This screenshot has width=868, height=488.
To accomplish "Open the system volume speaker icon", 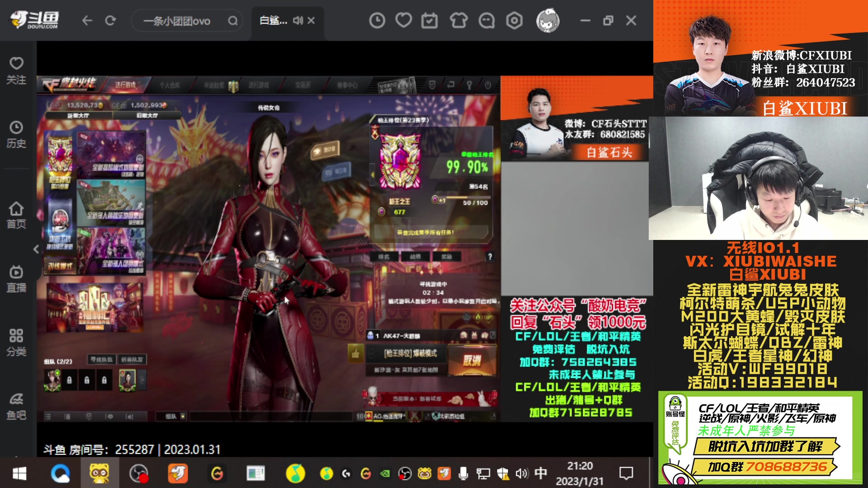I will click(x=521, y=474).
